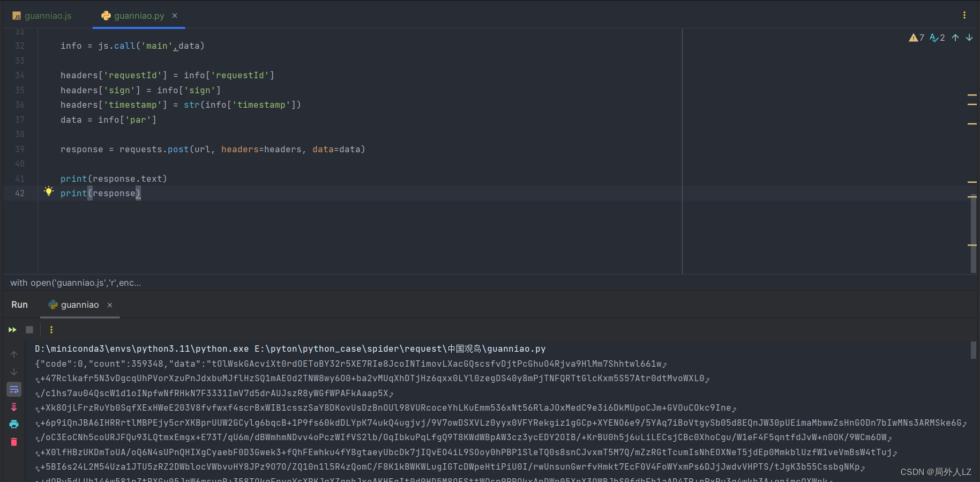
Task: Toggle soft-wrap in the console
Action: point(14,389)
